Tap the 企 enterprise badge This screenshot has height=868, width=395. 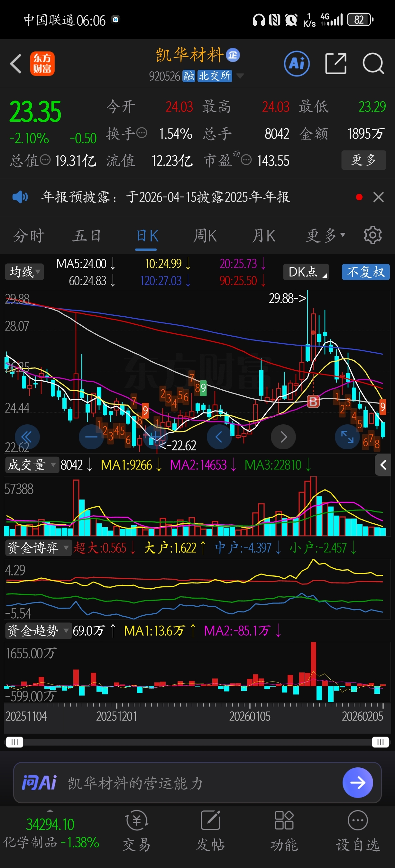233,55
